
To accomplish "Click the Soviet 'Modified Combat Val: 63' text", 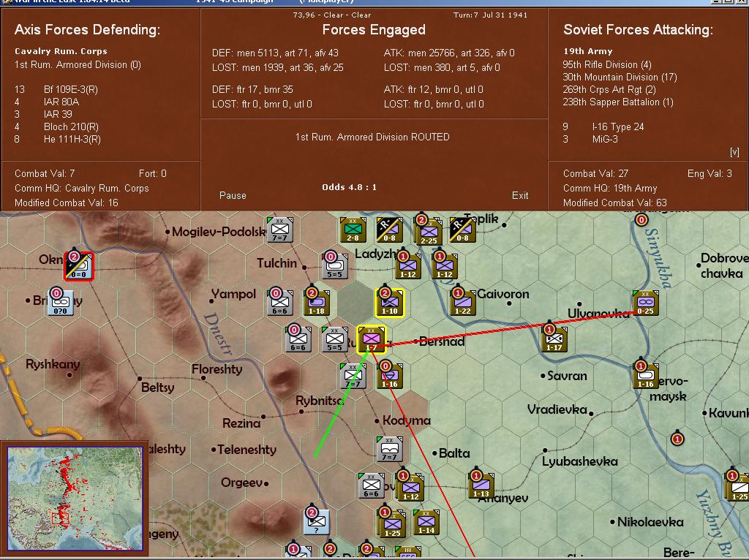I will point(614,203).
